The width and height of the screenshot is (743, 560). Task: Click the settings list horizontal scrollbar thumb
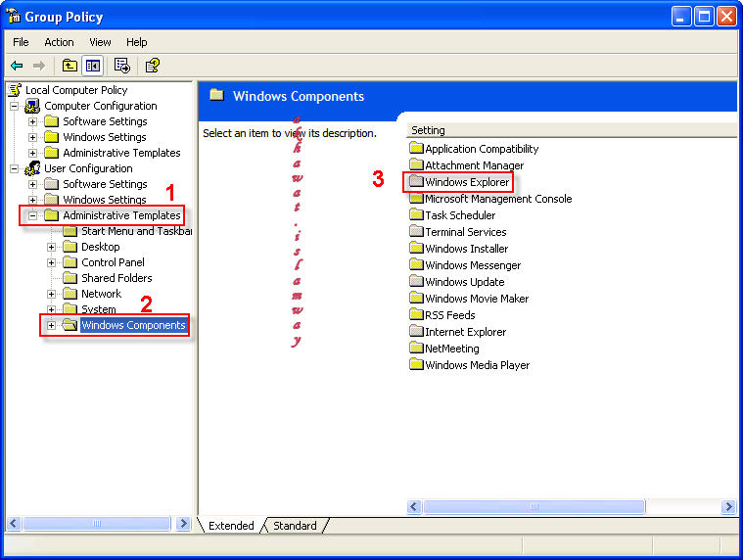[x=534, y=506]
